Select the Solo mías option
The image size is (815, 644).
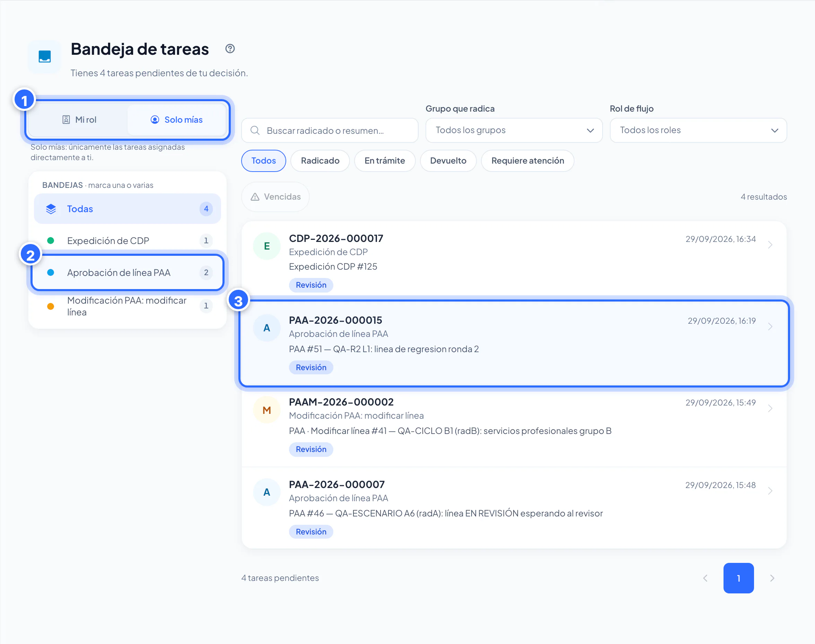coord(176,120)
